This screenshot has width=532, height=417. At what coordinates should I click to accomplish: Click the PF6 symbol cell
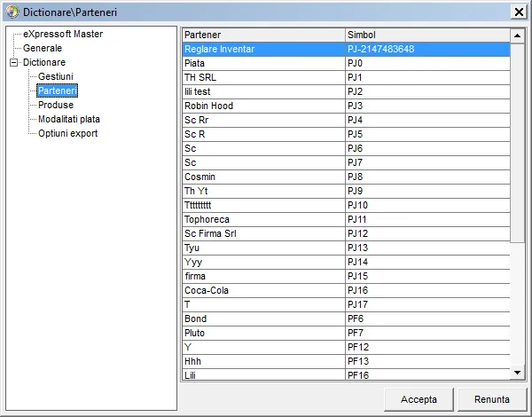tap(427, 319)
